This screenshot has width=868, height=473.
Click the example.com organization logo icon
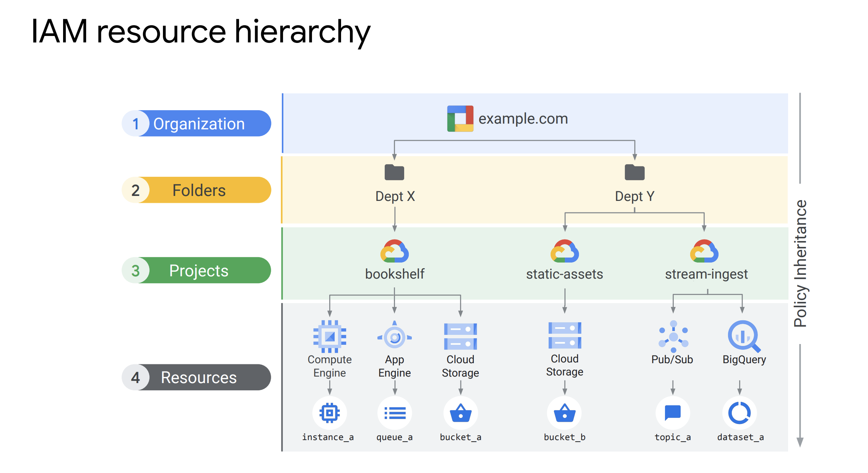pos(460,119)
